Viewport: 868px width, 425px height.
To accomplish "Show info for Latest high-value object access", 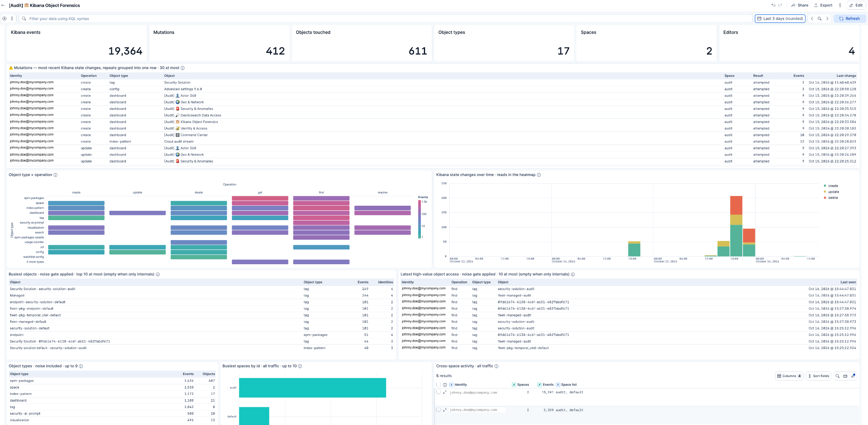I will pos(573,274).
